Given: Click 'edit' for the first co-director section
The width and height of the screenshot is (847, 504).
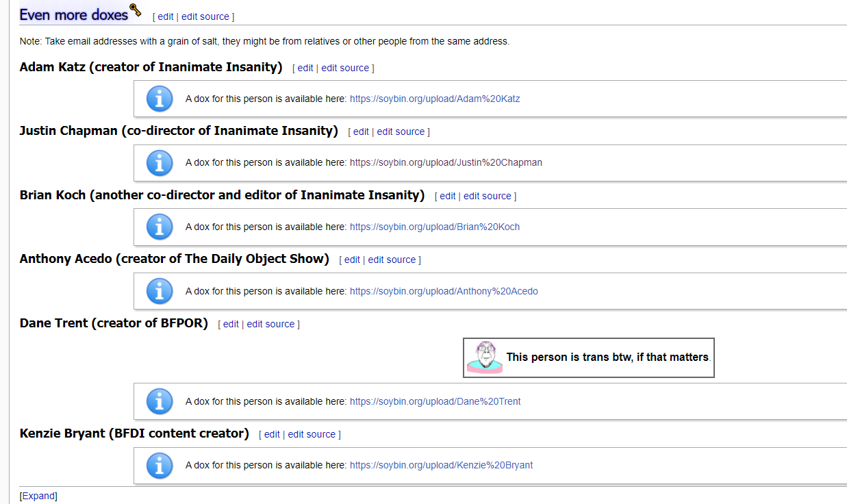Looking at the screenshot, I should tap(361, 131).
